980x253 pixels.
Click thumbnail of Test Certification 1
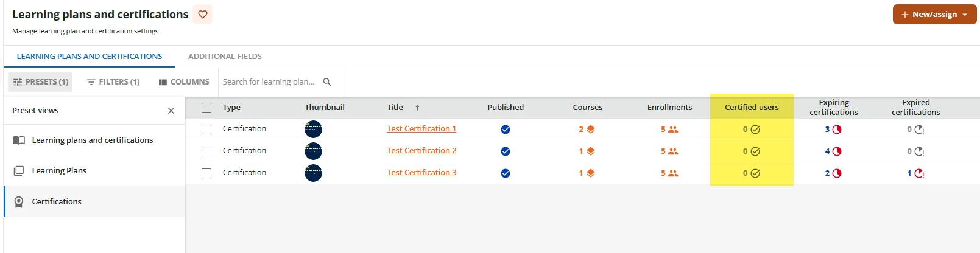[x=313, y=130]
